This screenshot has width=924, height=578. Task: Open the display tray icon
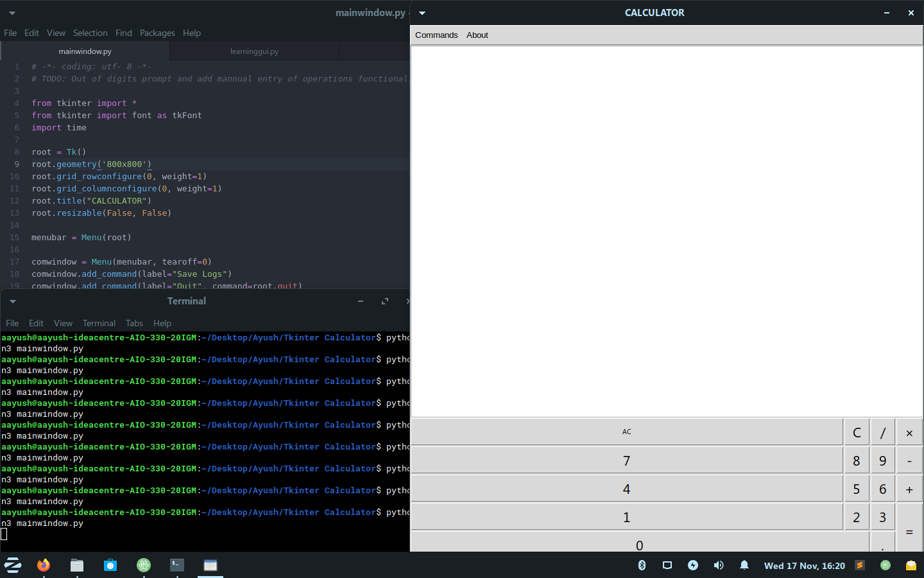pos(667,565)
